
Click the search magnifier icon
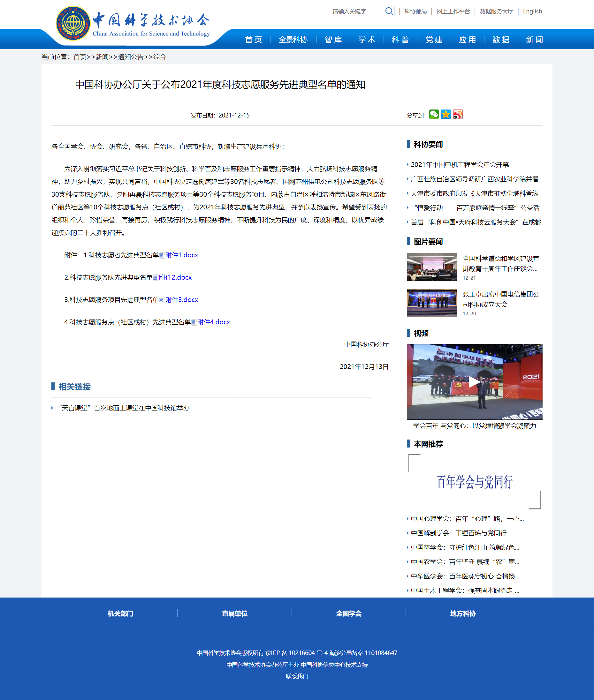click(389, 11)
